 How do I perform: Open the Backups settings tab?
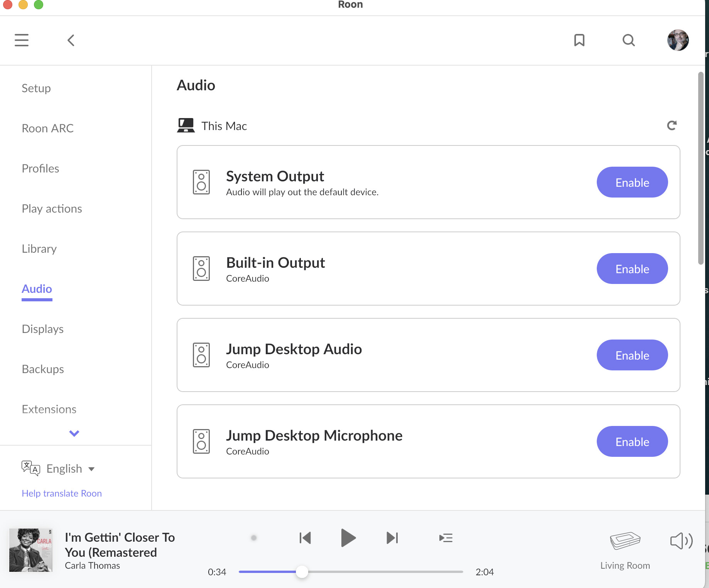tap(43, 369)
